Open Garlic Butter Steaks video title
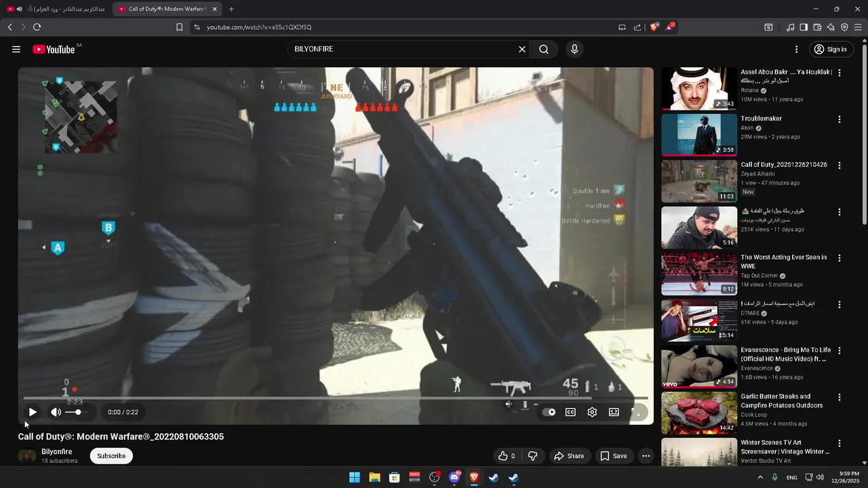This screenshot has width=868, height=488. point(781,401)
